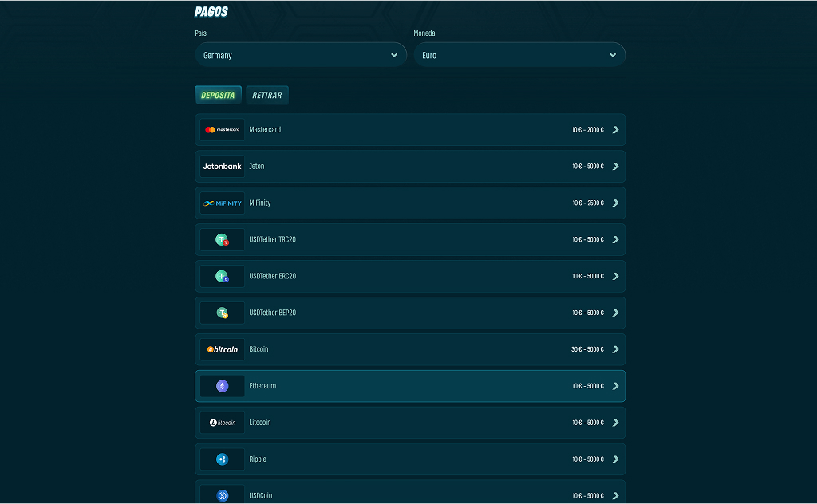The width and height of the screenshot is (817, 504).
Task: Expand the Mastercard row chevron arrow
Action: [615, 130]
